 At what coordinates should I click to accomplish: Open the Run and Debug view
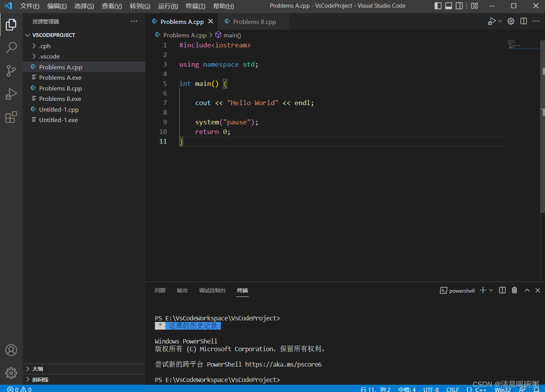click(11, 94)
